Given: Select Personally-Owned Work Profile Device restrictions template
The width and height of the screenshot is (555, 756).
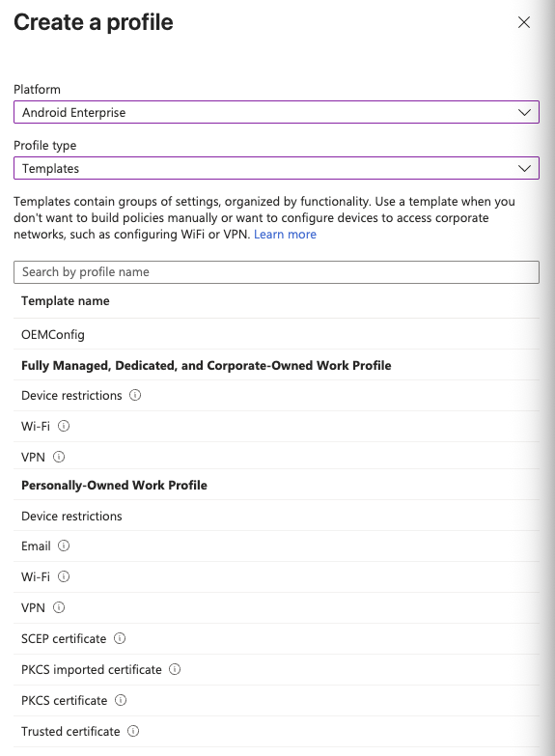Looking at the screenshot, I should pos(276,516).
